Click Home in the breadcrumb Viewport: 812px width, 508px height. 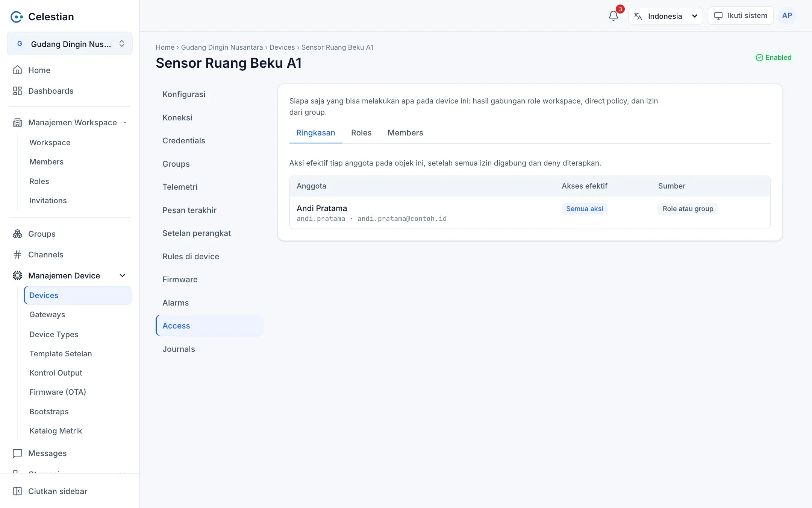point(165,47)
